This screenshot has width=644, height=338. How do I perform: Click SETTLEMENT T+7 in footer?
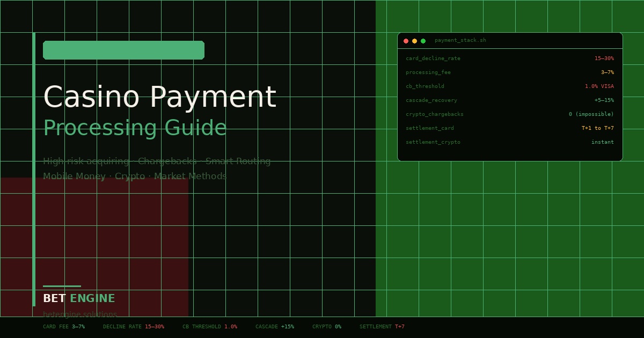pyautogui.click(x=382, y=327)
